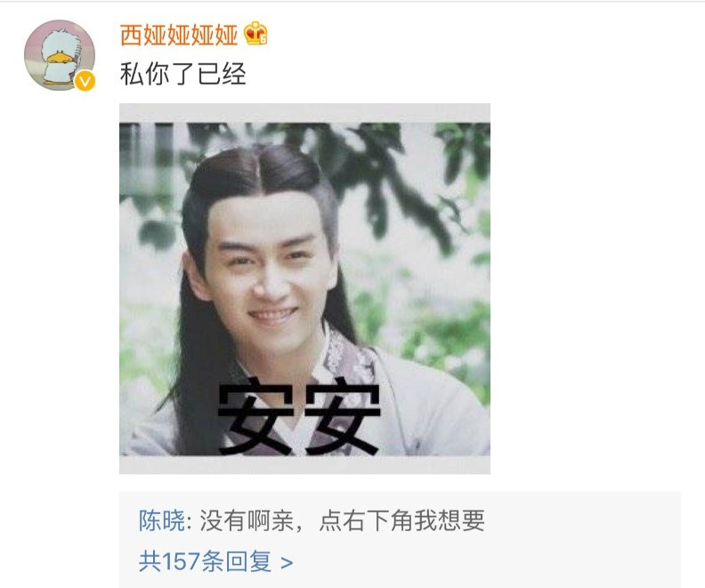
Task: Open username 西娅娅娅娅 profile
Action: (x=179, y=35)
